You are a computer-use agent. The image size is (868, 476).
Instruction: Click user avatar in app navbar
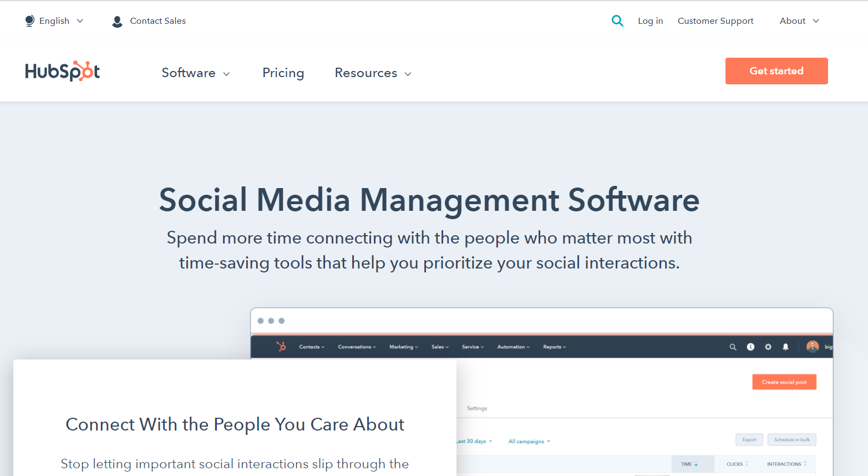pyautogui.click(x=813, y=347)
